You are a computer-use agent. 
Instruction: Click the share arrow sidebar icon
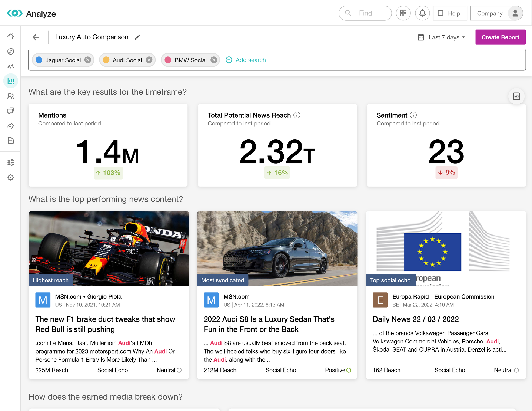point(10,126)
